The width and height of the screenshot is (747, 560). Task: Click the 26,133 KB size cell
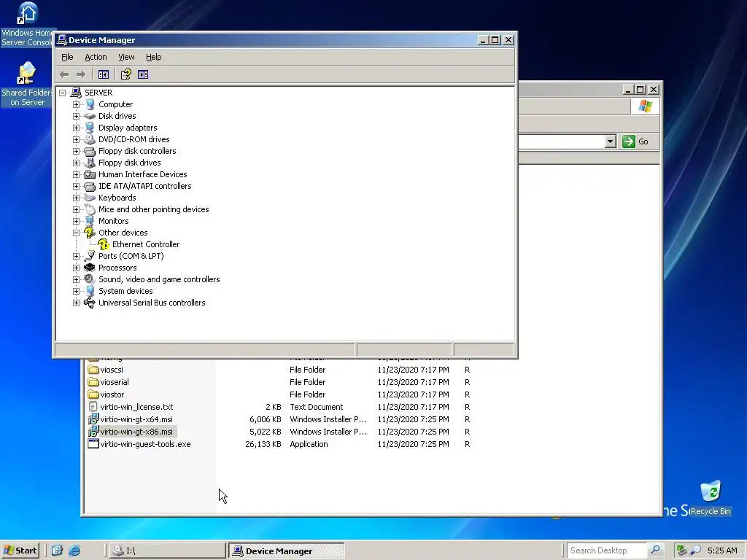pyautogui.click(x=263, y=444)
